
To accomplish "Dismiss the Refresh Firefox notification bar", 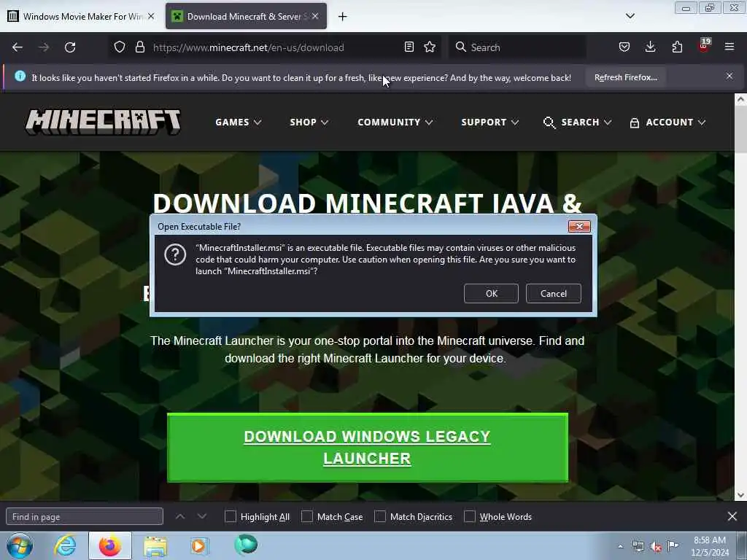I will [729, 76].
